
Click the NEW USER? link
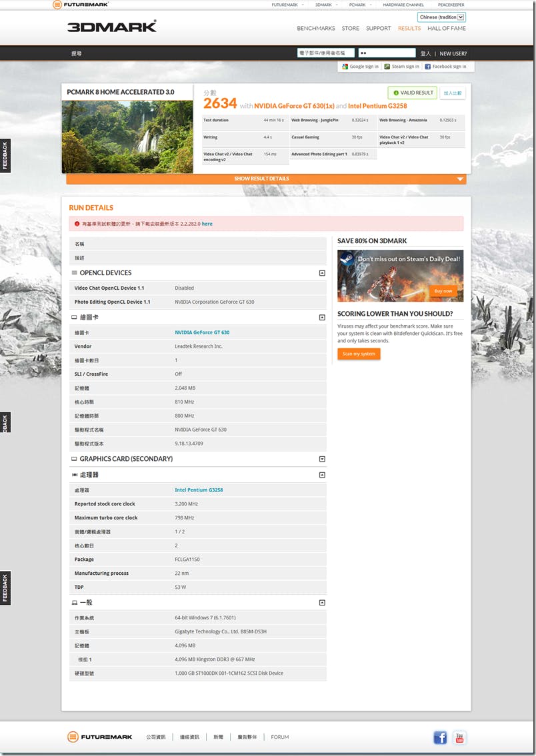(x=453, y=53)
